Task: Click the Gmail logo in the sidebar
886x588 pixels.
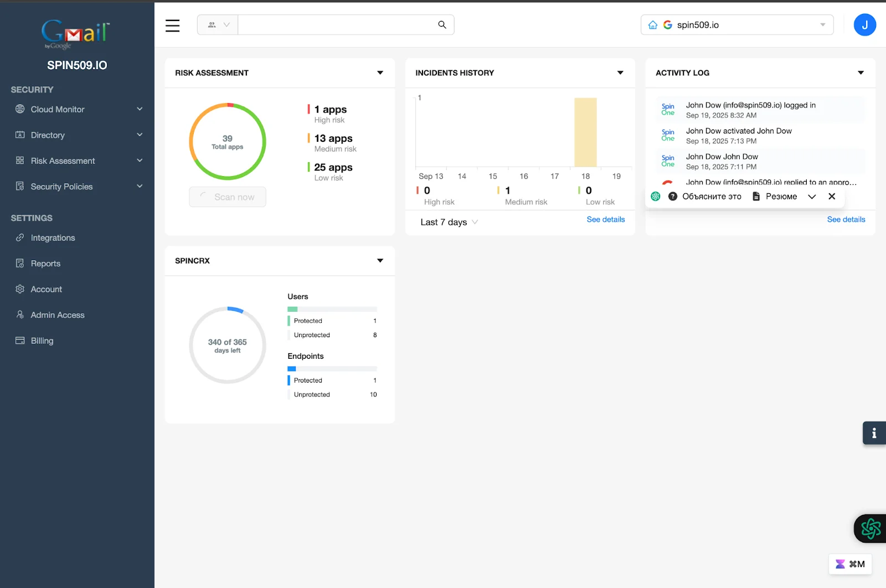Action: (x=75, y=33)
